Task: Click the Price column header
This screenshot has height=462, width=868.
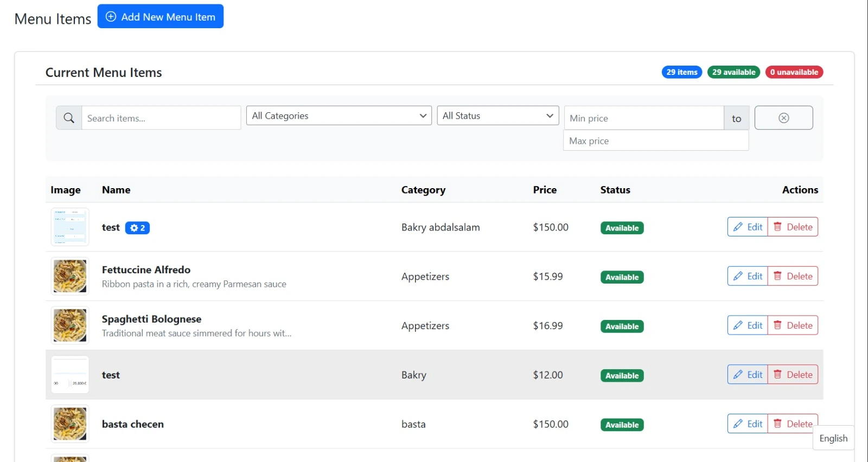Action: pos(545,190)
